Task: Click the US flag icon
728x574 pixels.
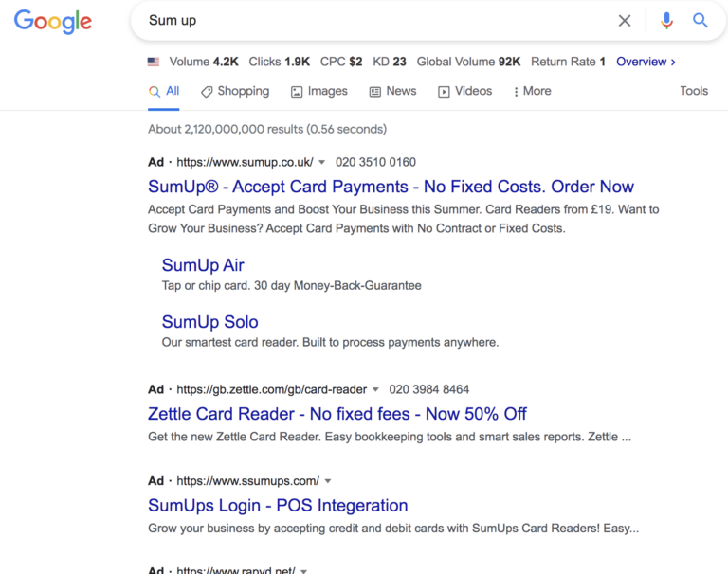Action: pos(154,62)
